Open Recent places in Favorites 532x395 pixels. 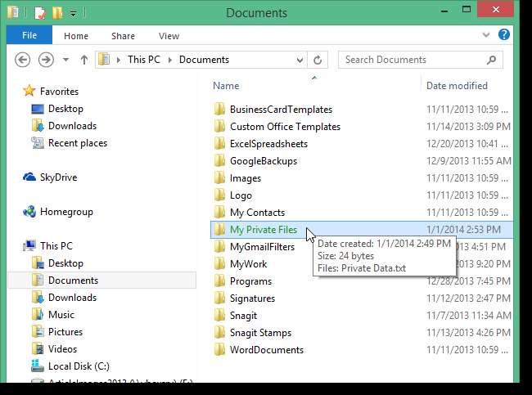tap(78, 143)
